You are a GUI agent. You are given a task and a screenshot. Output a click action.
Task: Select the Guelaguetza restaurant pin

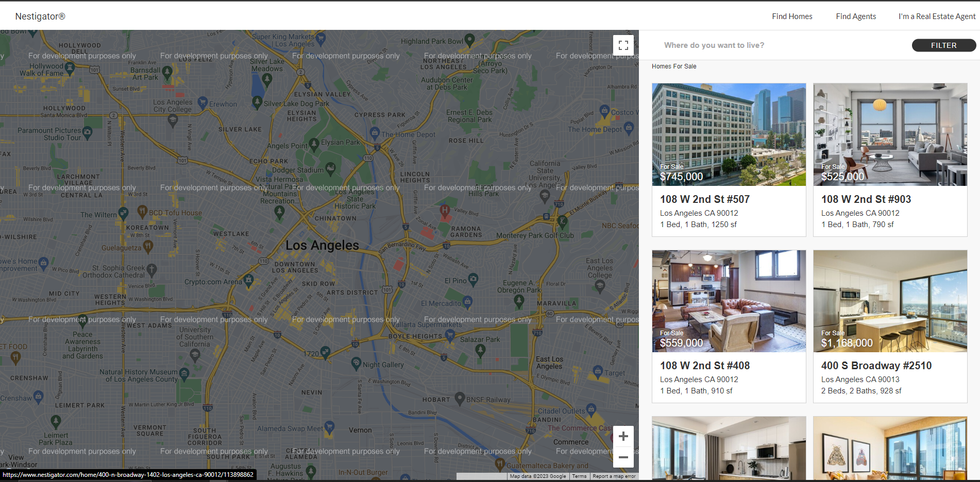pos(148,246)
